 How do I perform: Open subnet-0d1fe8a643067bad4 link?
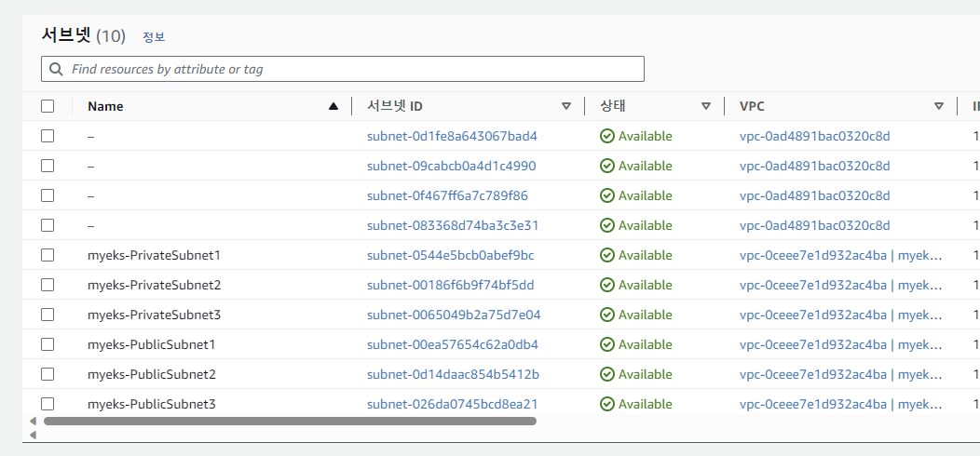coord(452,136)
